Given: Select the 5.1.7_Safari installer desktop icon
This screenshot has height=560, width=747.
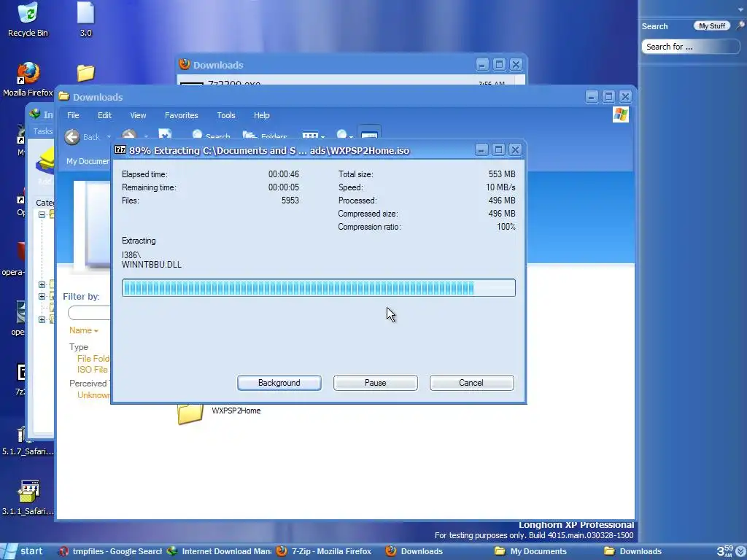Looking at the screenshot, I should coord(28,440).
